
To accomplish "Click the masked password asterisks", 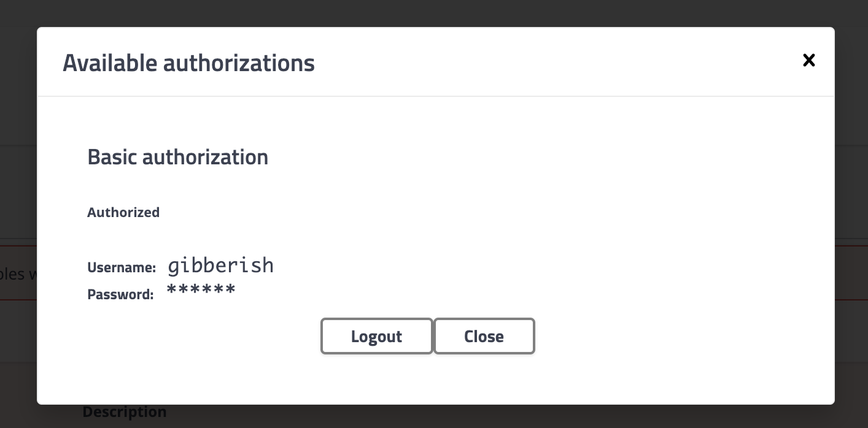I will [x=201, y=290].
